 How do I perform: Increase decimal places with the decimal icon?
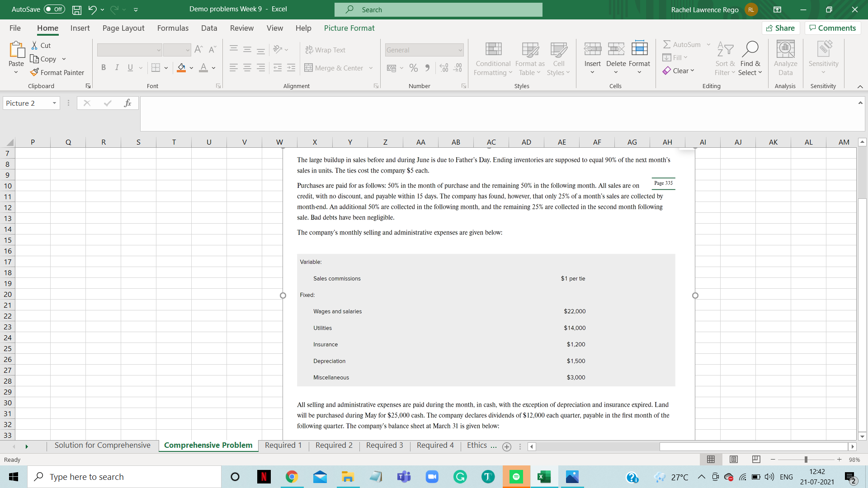(444, 67)
